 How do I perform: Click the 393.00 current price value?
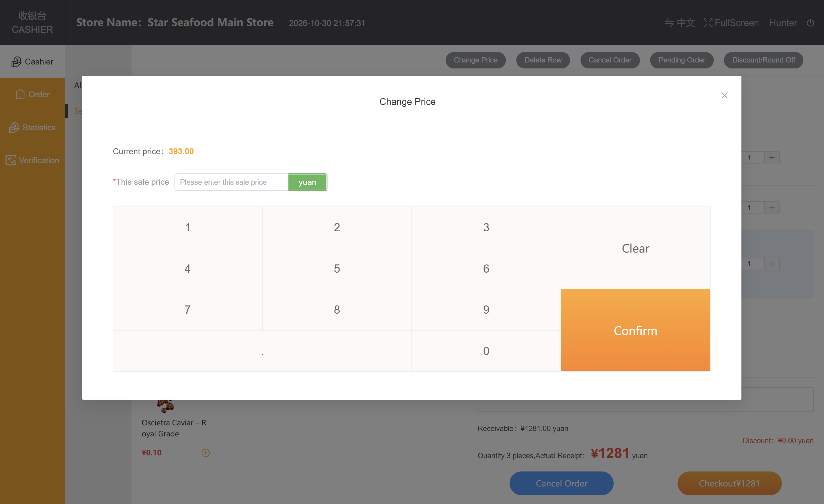tap(181, 152)
